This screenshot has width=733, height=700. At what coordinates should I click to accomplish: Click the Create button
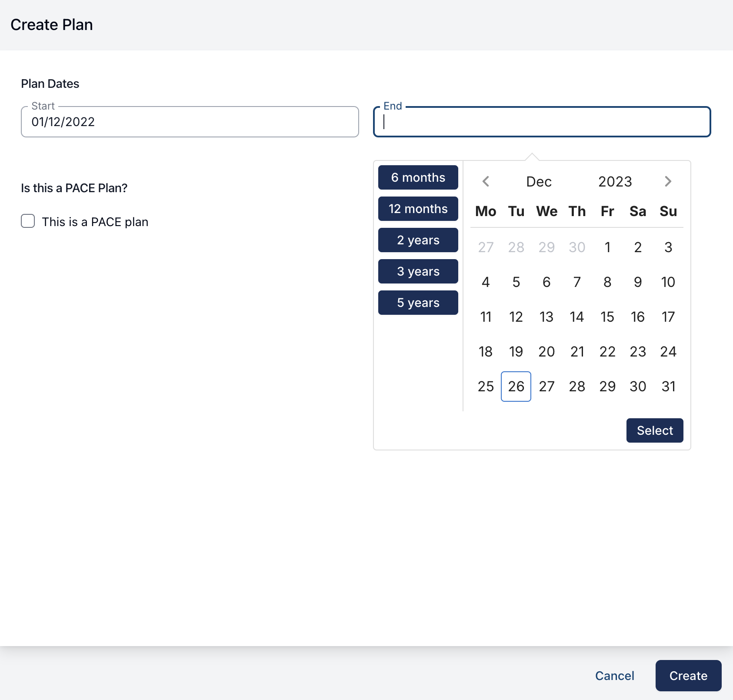tap(688, 676)
